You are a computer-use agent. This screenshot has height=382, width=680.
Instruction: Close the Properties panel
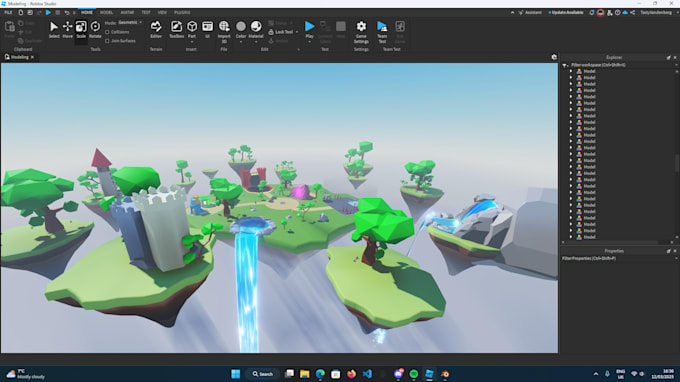[x=675, y=251]
